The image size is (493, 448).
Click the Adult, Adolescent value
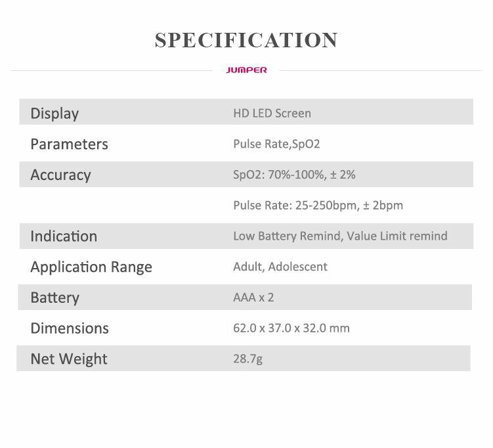280,267
